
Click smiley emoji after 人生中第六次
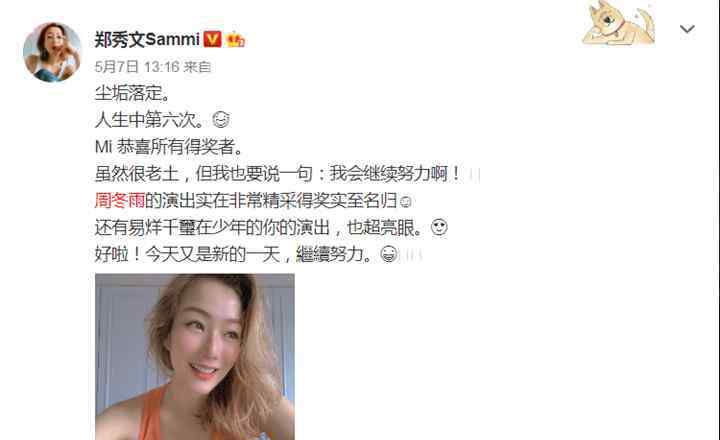(221, 120)
